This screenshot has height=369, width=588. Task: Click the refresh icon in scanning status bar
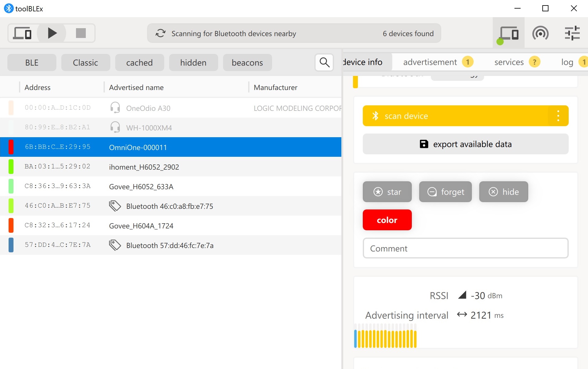coord(161,33)
